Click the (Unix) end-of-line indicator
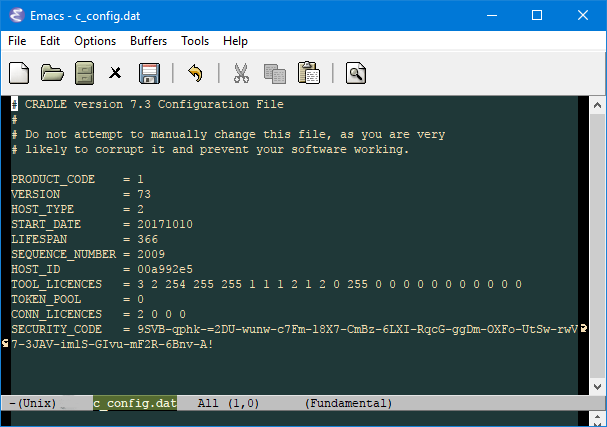607x427 pixels. 37,403
